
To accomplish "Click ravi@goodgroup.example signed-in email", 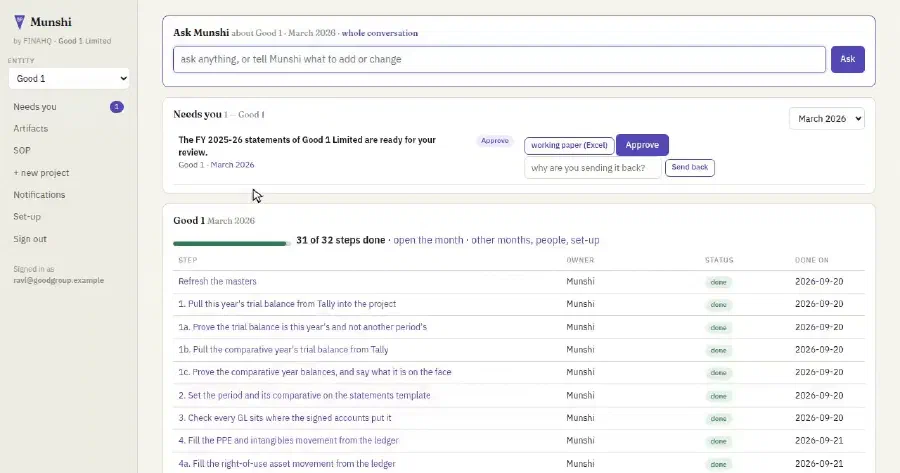I will [59, 280].
